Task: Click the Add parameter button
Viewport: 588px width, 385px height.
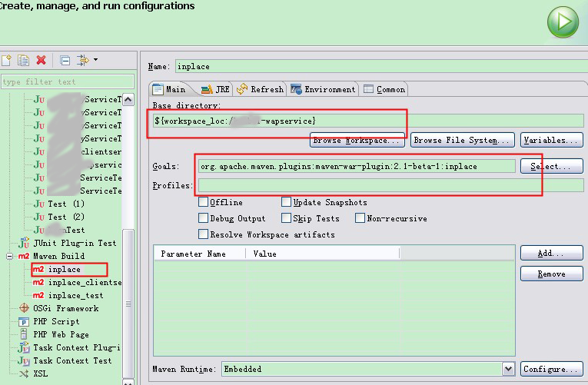Action: click(551, 253)
